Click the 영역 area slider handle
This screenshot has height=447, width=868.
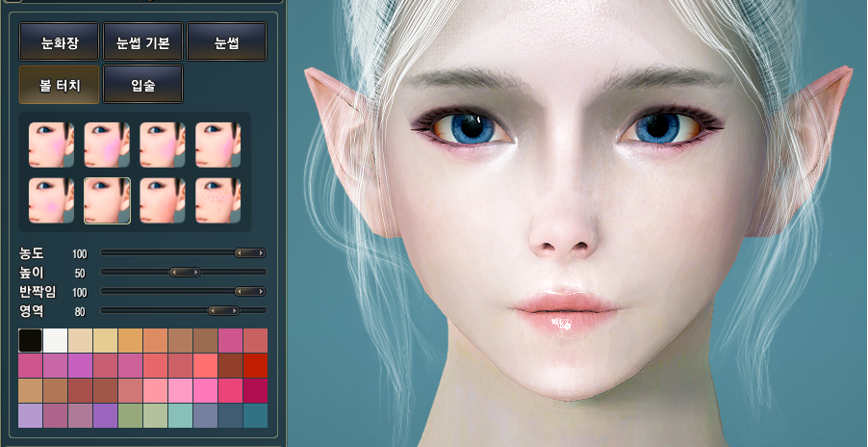click(x=223, y=311)
